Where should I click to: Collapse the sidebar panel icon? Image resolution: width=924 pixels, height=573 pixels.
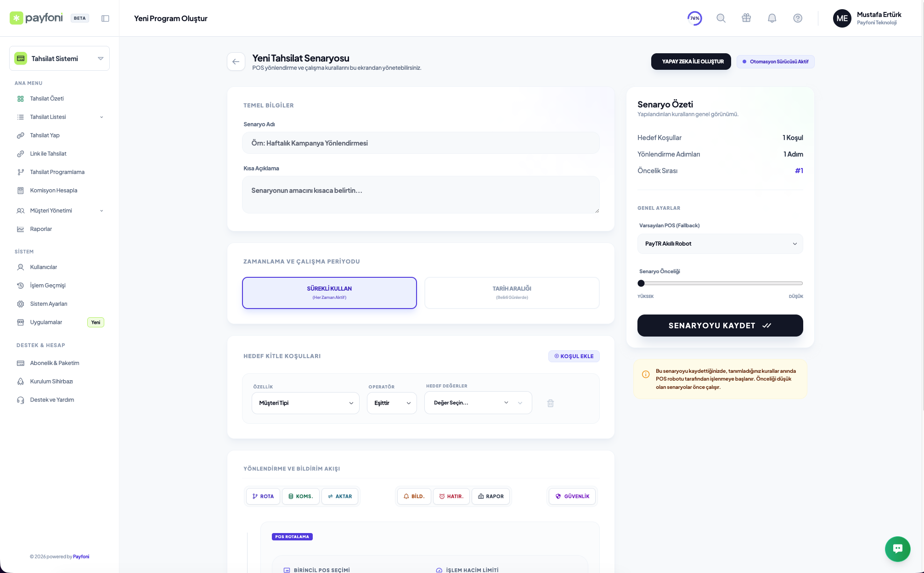click(x=105, y=18)
